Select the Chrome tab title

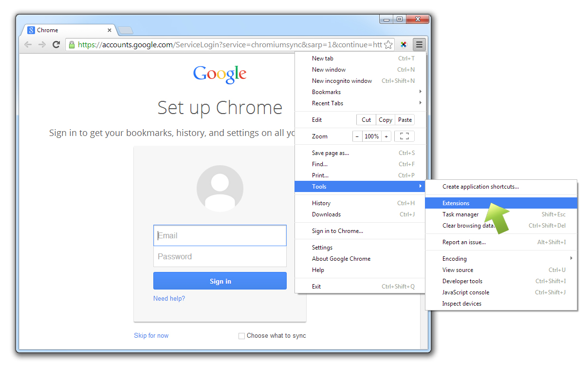pyautogui.click(x=48, y=30)
